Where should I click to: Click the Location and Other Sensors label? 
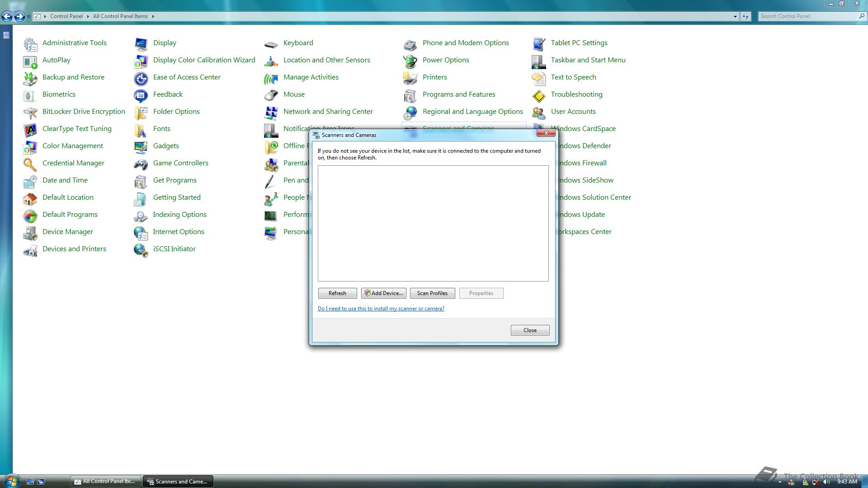(x=326, y=60)
